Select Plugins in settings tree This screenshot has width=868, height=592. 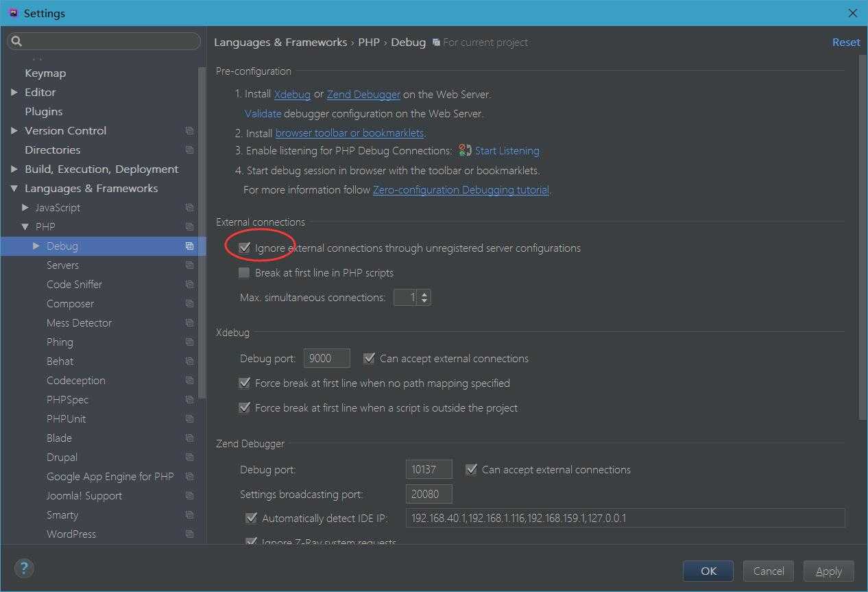(44, 111)
